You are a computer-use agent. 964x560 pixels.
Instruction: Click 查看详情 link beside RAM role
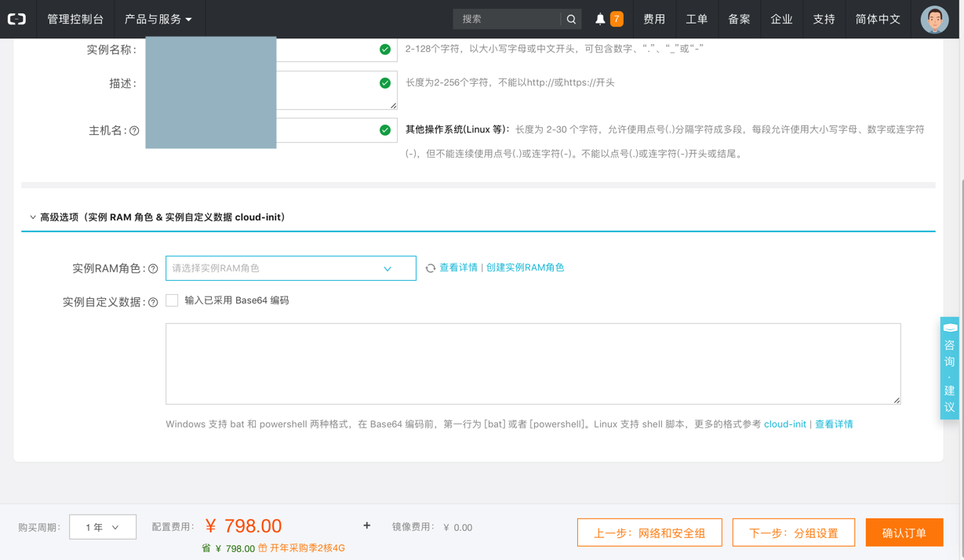[x=458, y=267]
